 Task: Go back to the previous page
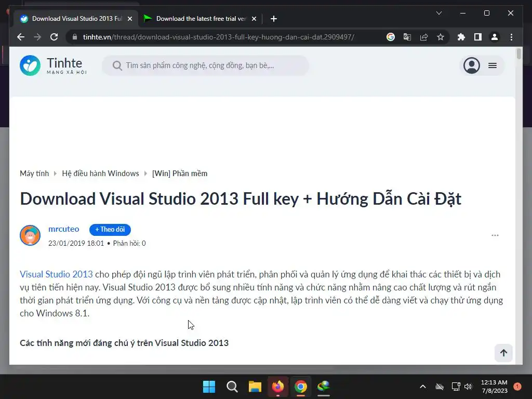[21, 37]
